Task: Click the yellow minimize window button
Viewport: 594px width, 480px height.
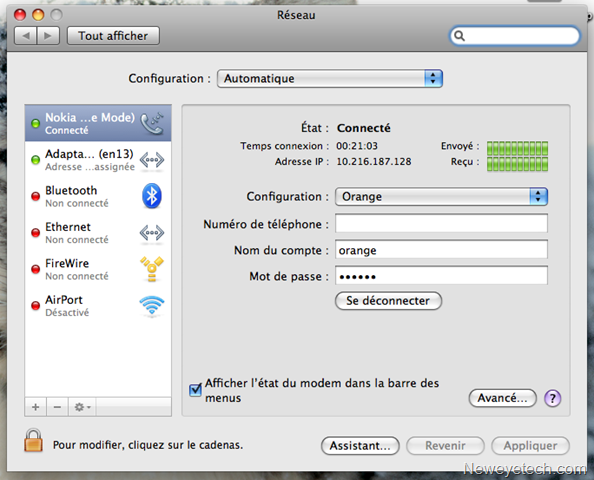Action: tap(38, 15)
